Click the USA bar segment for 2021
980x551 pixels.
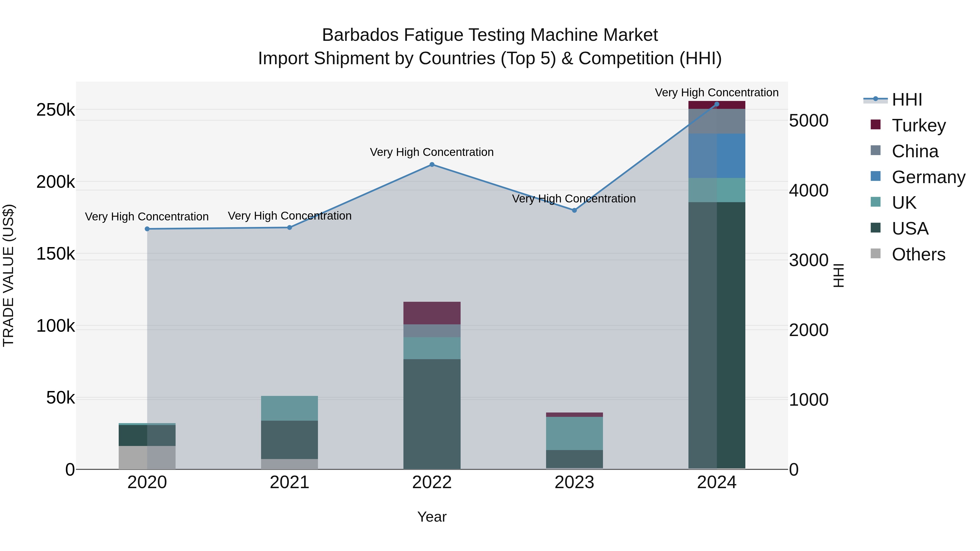pyautogui.click(x=290, y=440)
